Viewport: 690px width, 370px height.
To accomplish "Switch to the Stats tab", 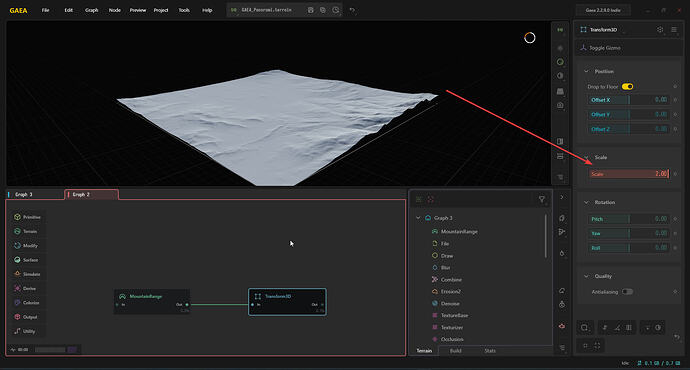I will (x=490, y=351).
